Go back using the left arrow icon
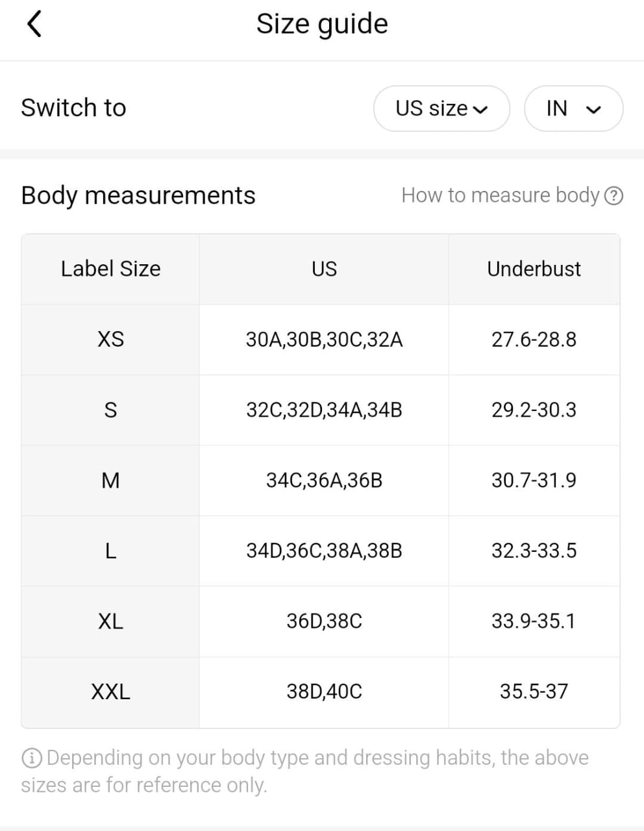Screen dimensions: 644x831 tap(34, 24)
